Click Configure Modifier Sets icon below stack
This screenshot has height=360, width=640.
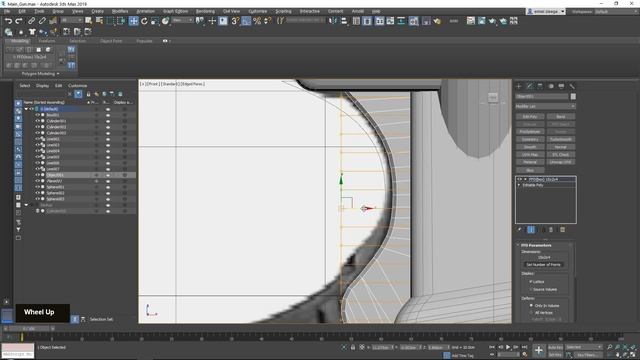coord(562,230)
